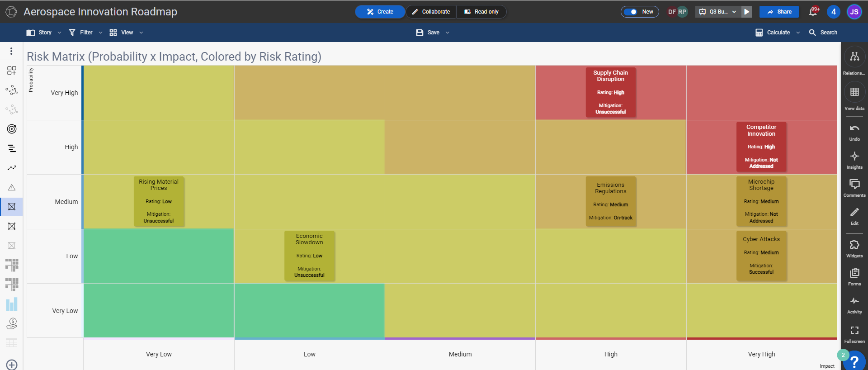Select the Emissions Regulations card

(610, 201)
